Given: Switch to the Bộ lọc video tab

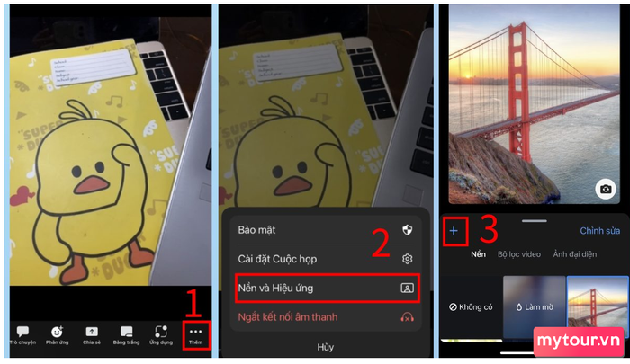Looking at the screenshot, I should (x=519, y=254).
